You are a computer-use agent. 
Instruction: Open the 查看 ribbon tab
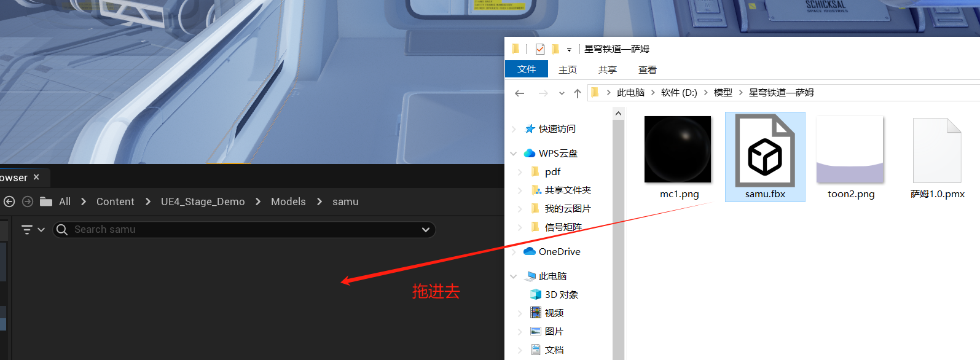click(x=648, y=69)
